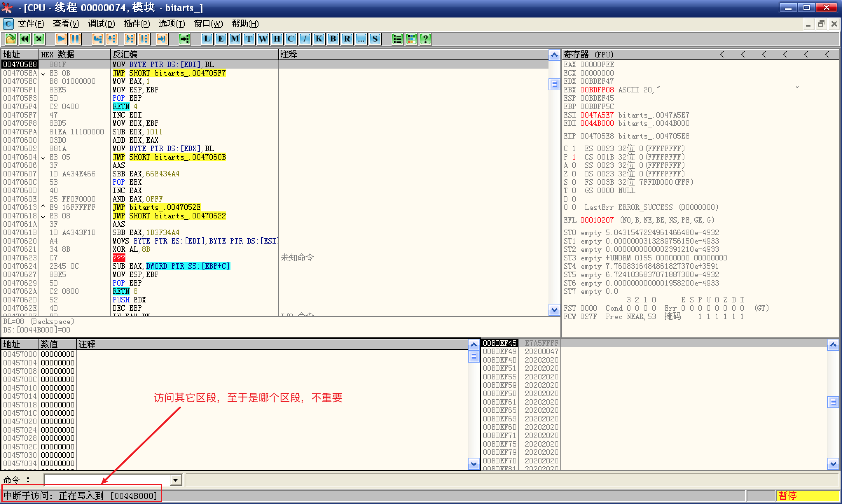Click the Open file toolbar icon

[x=11, y=39]
